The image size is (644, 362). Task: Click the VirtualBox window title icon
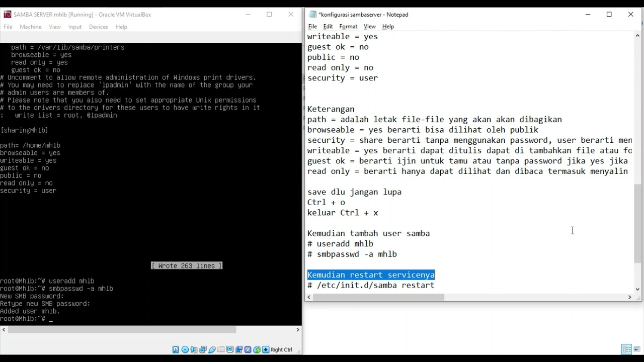7,14
